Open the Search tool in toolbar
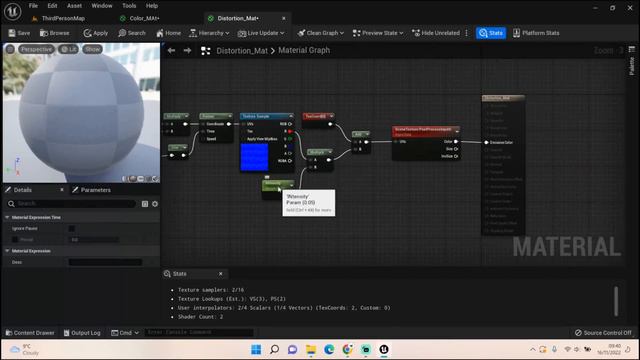640x360 pixels. [132, 33]
